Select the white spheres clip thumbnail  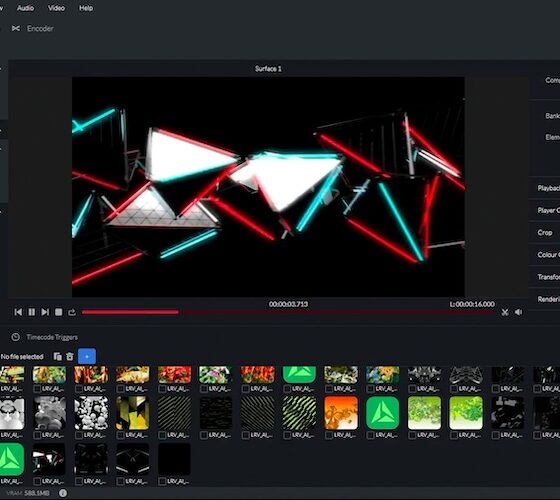pyautogui.click(x=91, y=412)
